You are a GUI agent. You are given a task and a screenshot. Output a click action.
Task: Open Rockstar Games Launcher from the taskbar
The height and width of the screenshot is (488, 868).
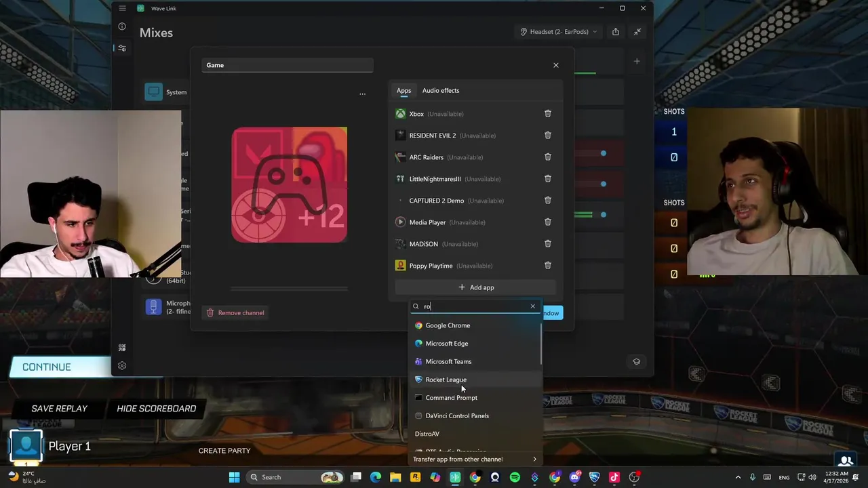tap(415, 477)
